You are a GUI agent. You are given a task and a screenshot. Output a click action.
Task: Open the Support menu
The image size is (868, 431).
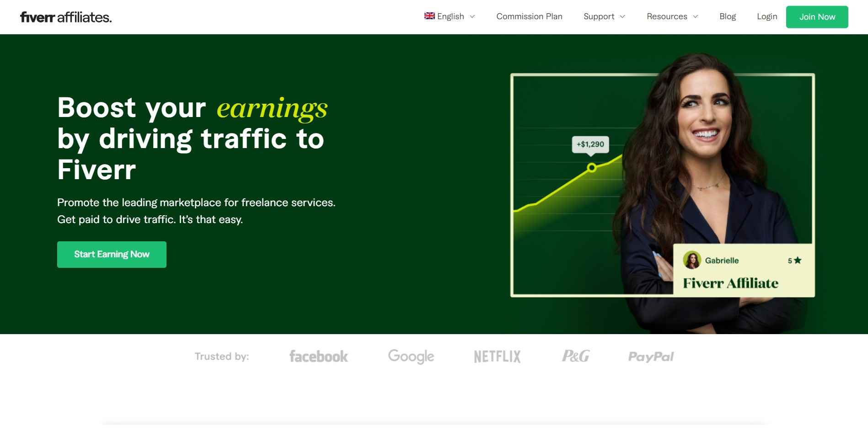(599, 16)
